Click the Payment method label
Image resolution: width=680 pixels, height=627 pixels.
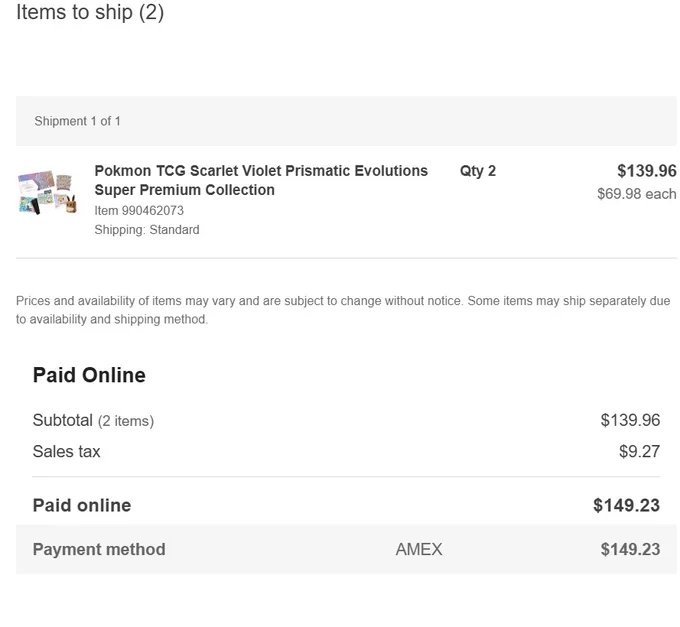pos(99,549)
